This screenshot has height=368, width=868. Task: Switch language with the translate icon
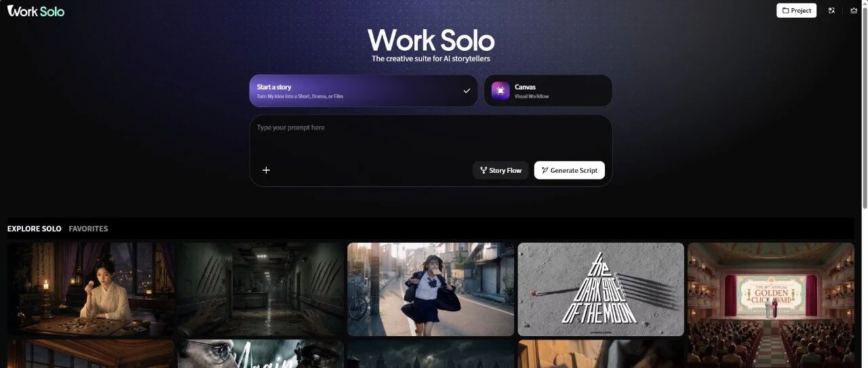tap(831, 10)
